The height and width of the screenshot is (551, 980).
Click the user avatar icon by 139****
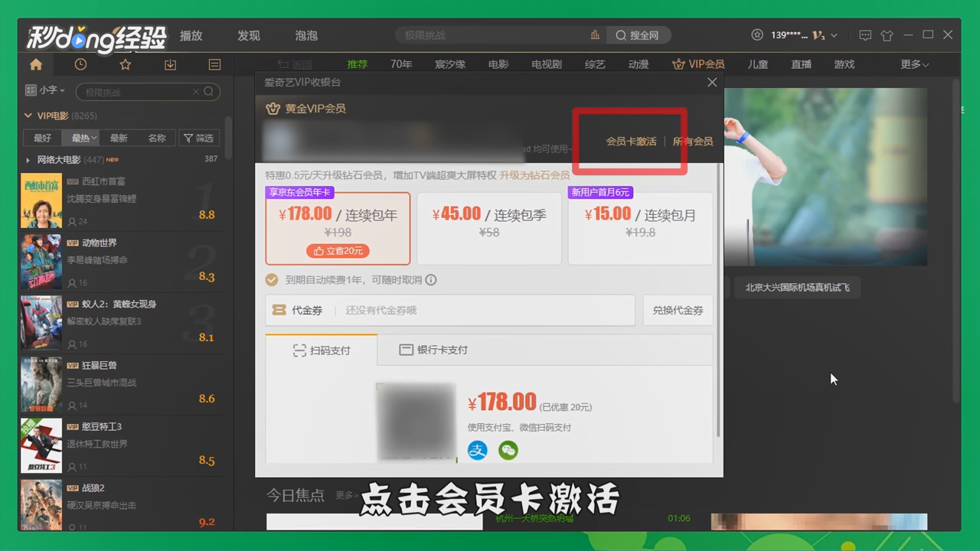[757, 35]
